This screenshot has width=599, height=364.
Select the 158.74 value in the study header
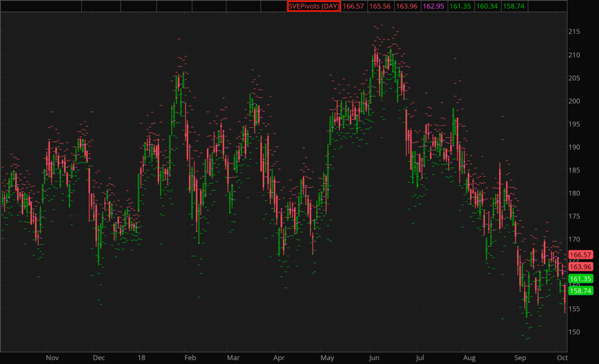tap(513, 6)
